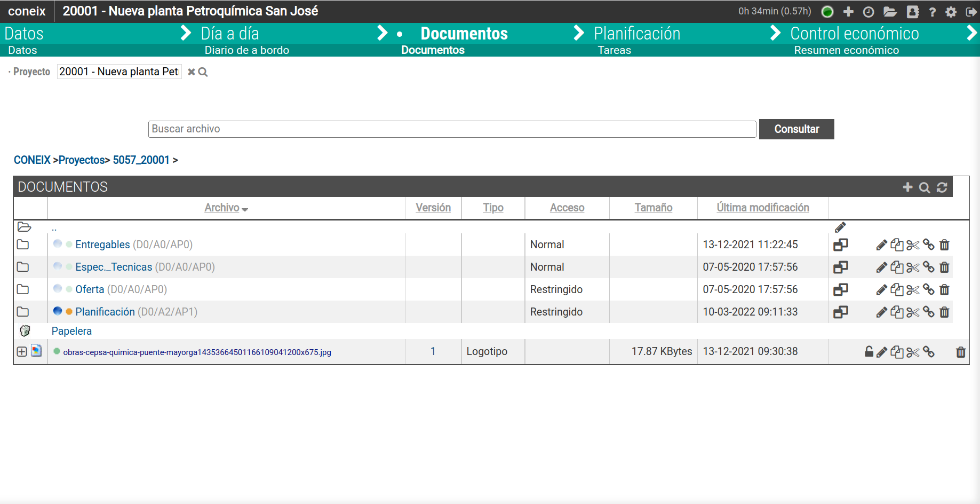Click the Proyecto search magnifier icon
Viewport: 980px width, 504px height.
[203, 72]
